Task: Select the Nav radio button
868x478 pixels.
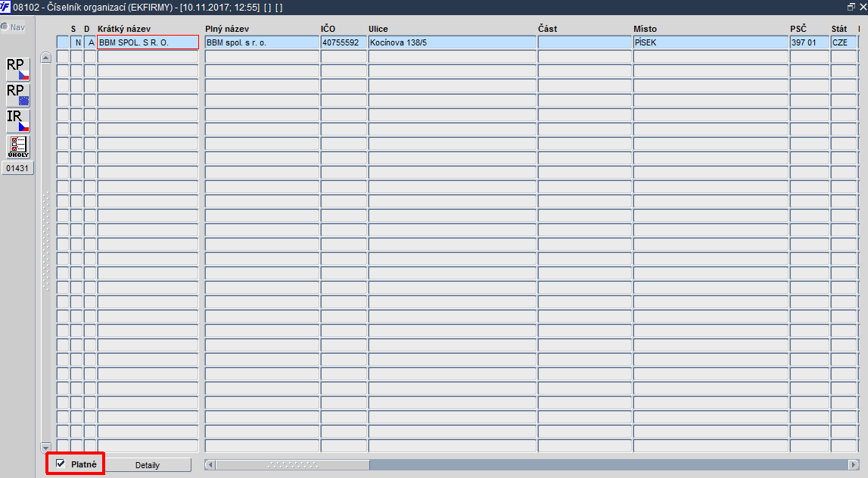Action: 5,27
